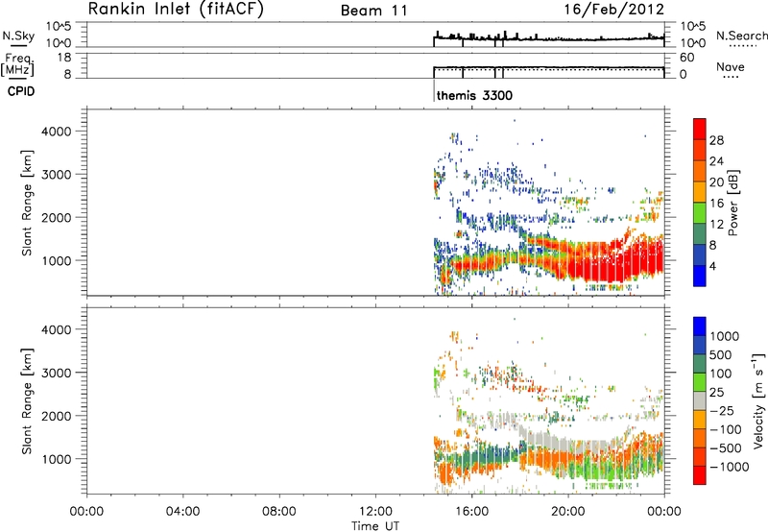The image size is (768, 532).
Task: Choose the red velocity swatch below -1000
Action: [x=700, y=475]
